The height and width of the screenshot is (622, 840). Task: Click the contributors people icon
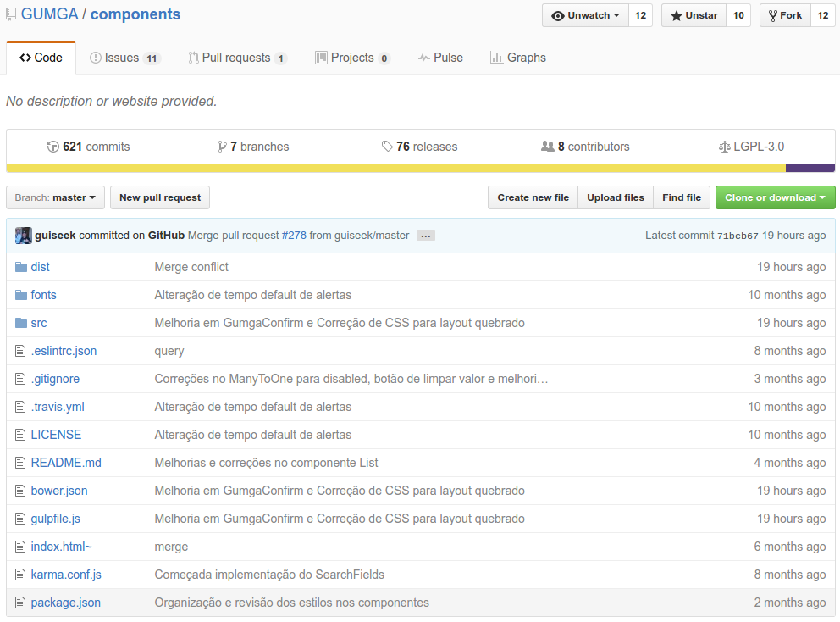[x=548, y=147]
